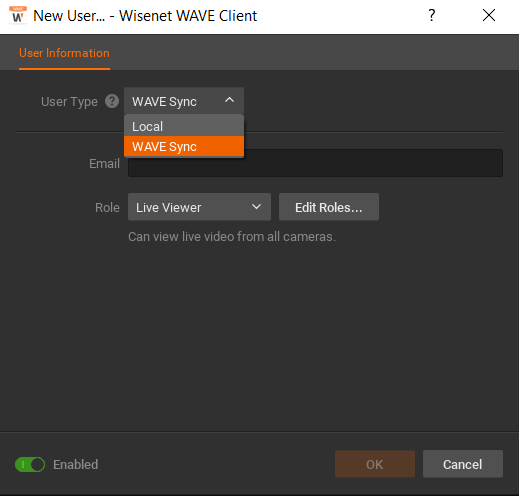Click the Wisenet WAVE app icon in title bar
The width and height of the screenshot is (519, 496).
pyautogui.click(x=18, y=15)
